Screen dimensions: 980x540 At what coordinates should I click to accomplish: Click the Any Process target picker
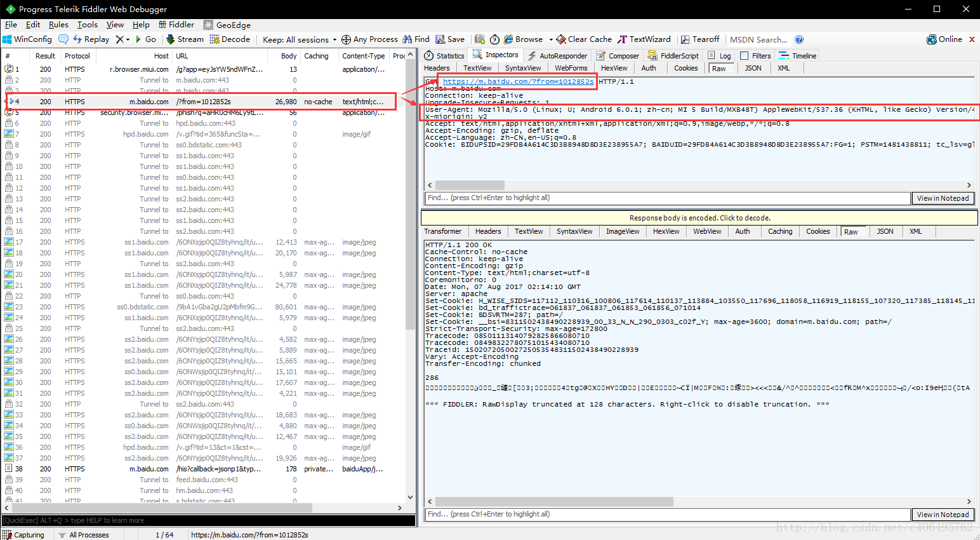point(369,39)
